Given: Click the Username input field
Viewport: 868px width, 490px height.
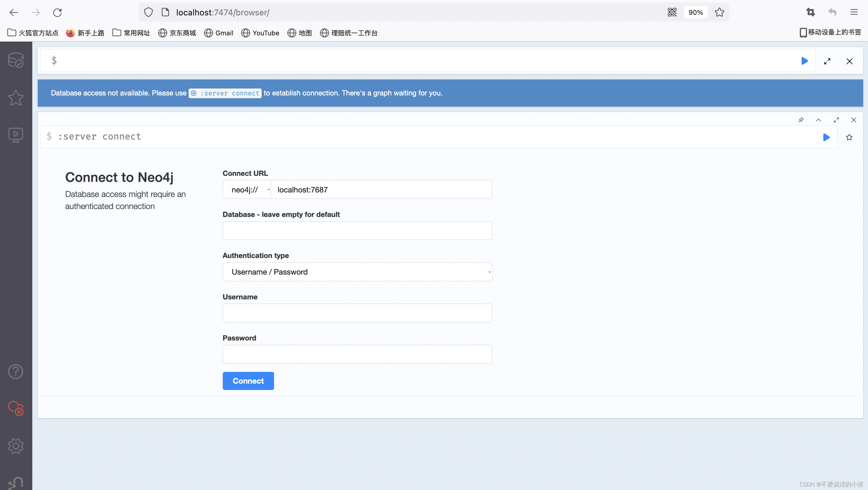Looking at the screenshot, I should 357,313.
